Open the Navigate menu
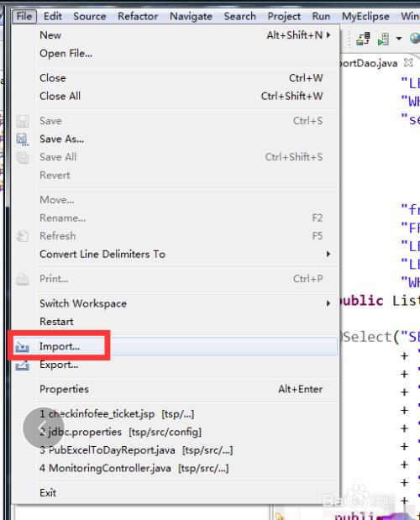The image size is (420, 520). pyautogui.click(x=191, y=16)
